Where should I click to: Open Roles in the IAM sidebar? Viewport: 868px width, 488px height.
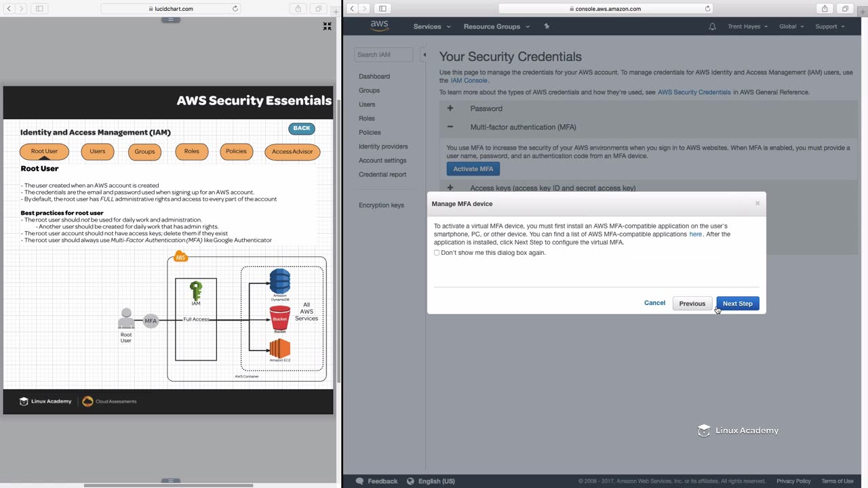[367, 119]
